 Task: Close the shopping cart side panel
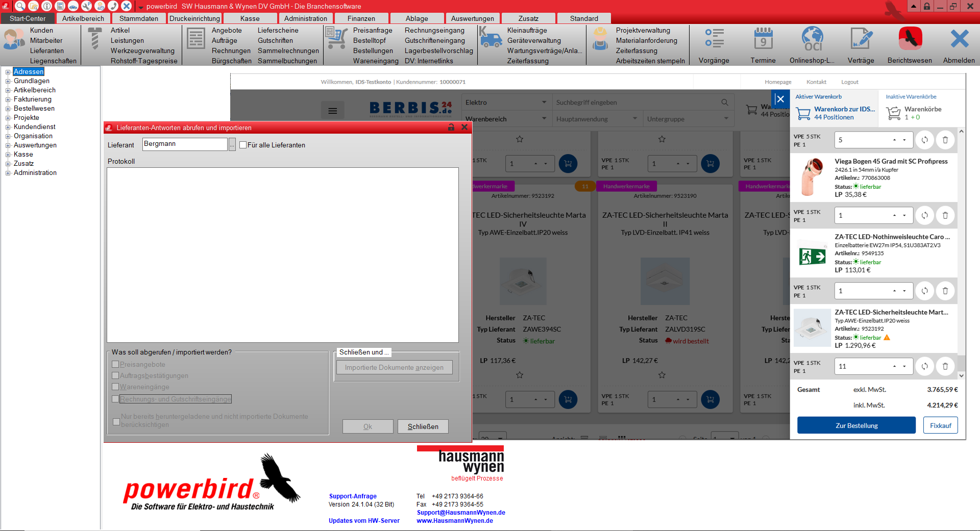click(780, 99)
